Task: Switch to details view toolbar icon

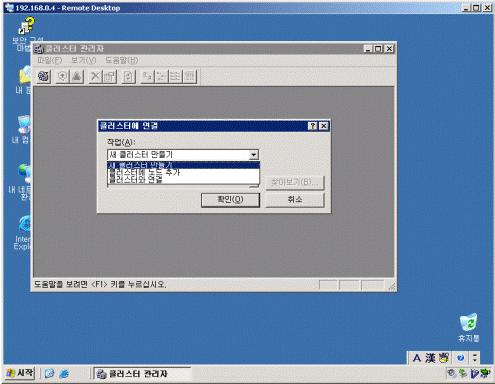Action: [190, 77]
